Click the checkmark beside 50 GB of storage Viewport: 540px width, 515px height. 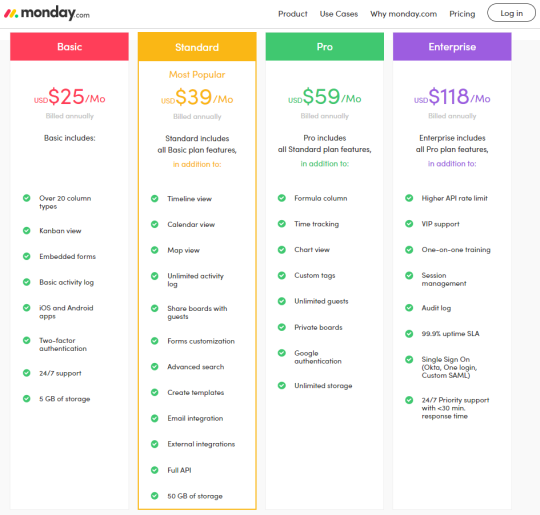155,496
